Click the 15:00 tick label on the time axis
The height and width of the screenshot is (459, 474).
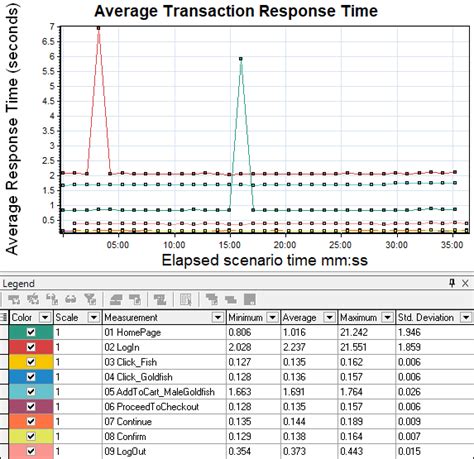coord(229,245)
